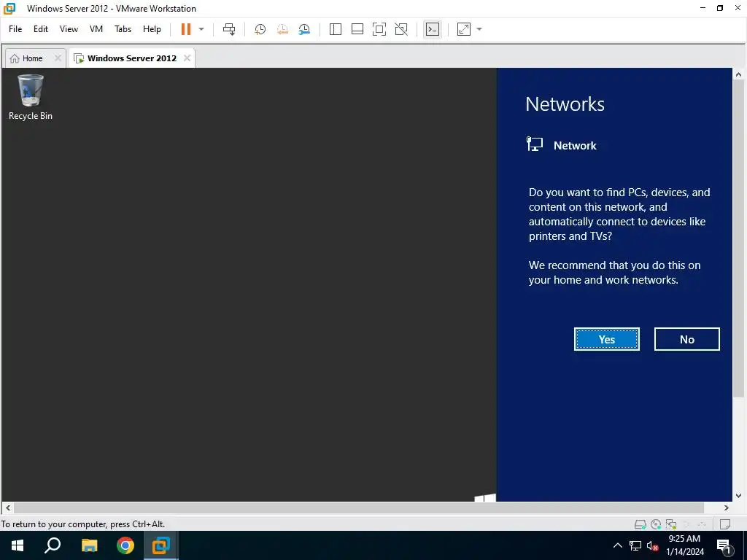This screenshot has height=560, width=747.
Task: Open the Tabs menu
Action: 123,29
